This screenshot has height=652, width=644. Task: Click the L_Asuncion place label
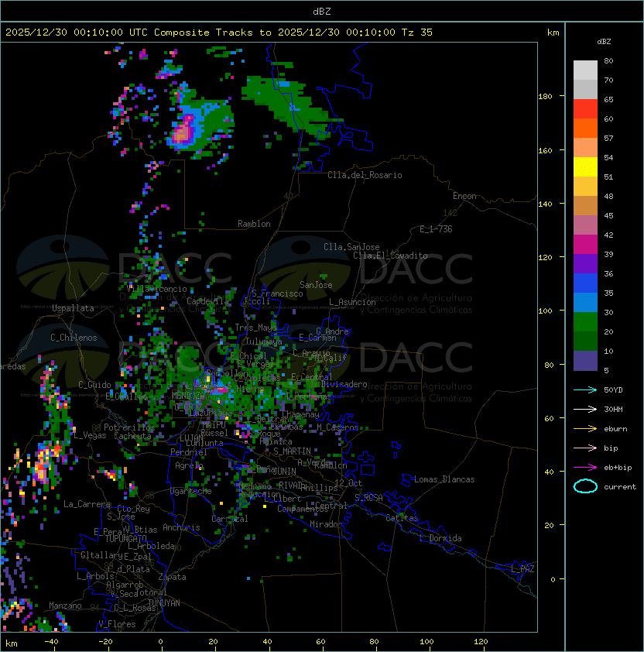coord(352,302)
